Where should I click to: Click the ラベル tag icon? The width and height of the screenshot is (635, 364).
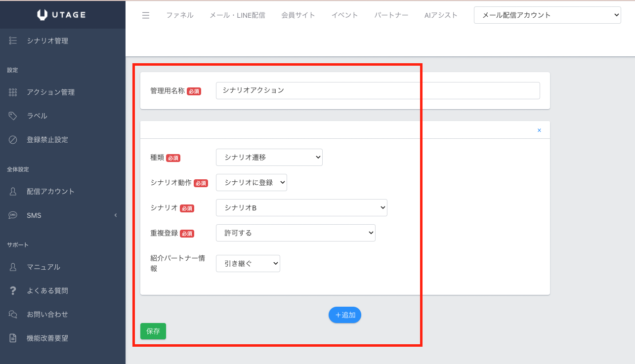click(13, 116)
